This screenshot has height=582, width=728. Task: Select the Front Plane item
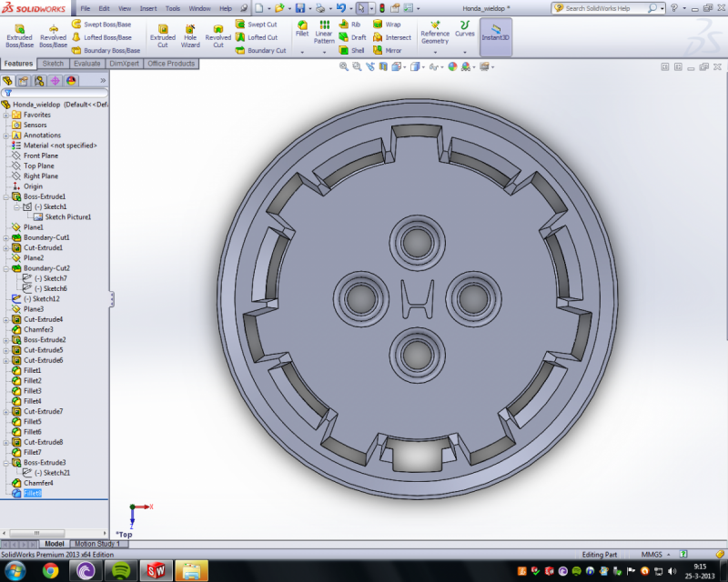35,156
